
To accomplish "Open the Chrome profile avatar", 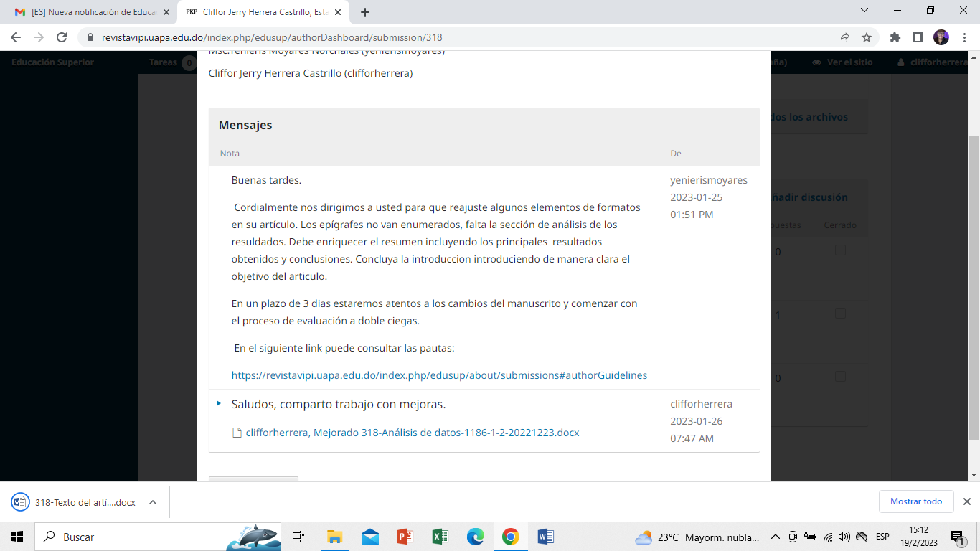I will [x=941, y=37].
